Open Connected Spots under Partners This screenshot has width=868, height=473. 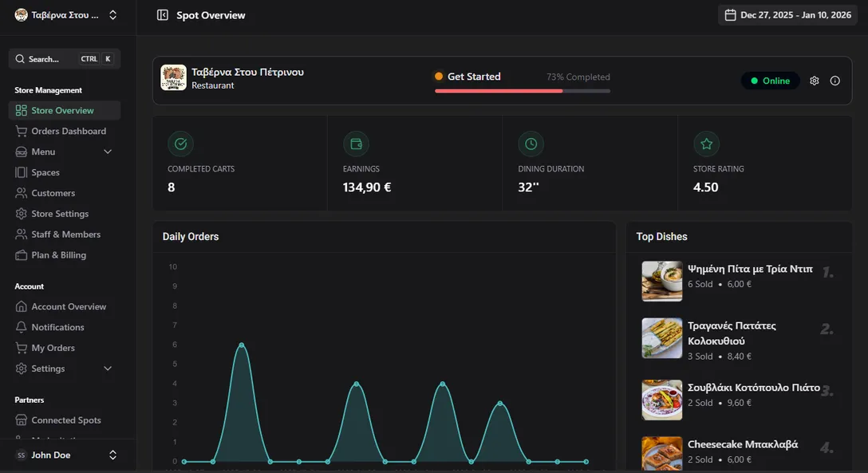coord(20,419)
